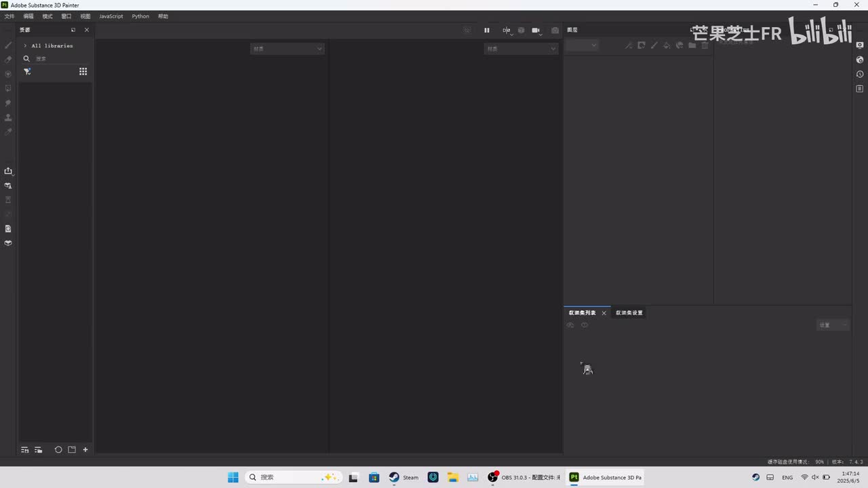Screen dimensions: 868x488
Task: Open the viewport symmetry mode options
Action: click(x=507, y=30)
